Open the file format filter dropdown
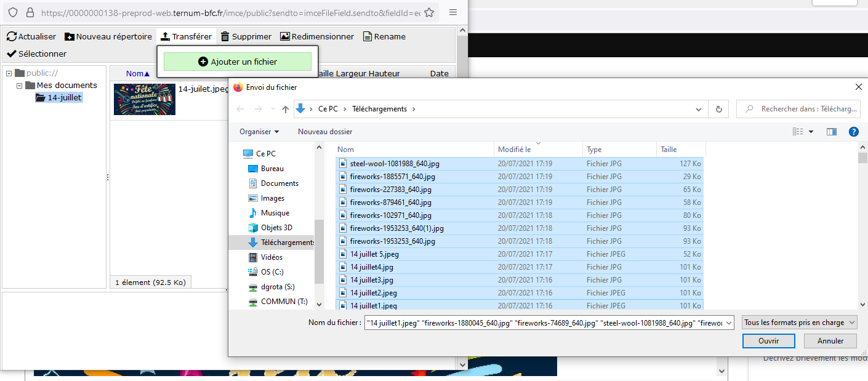Screen dimensions: 868x381 (800, 323)
